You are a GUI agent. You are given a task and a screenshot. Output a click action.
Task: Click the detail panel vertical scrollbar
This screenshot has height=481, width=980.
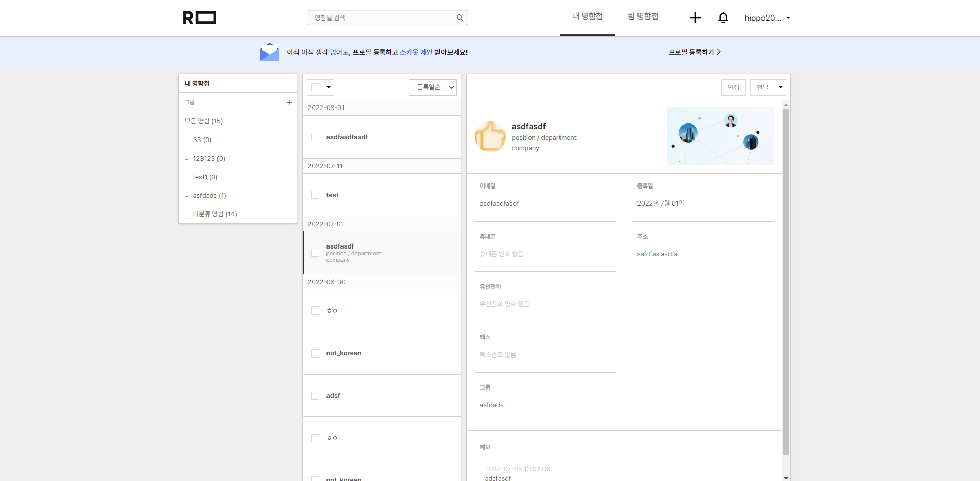[x=786, y=282]
